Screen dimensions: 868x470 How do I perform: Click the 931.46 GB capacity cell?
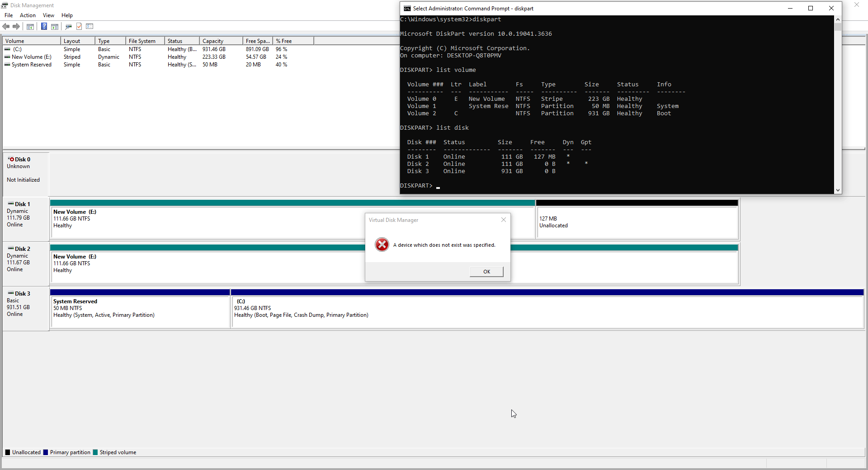(x=214, y=49)
